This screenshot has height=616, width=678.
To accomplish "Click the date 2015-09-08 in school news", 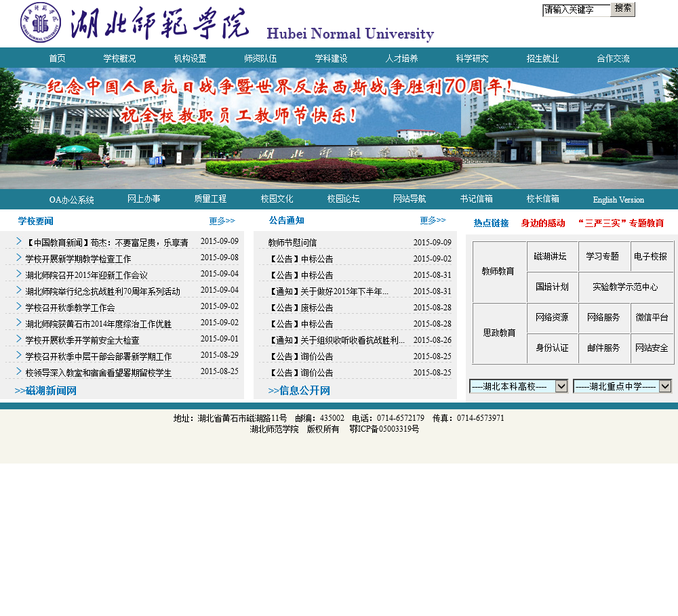I will click(x=220, y=258).
